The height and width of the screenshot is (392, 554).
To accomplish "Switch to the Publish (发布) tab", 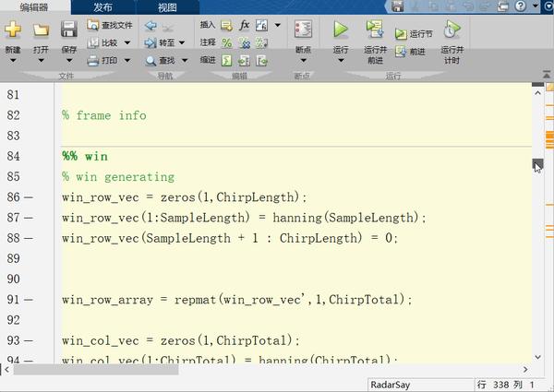I will pos(102,7).
